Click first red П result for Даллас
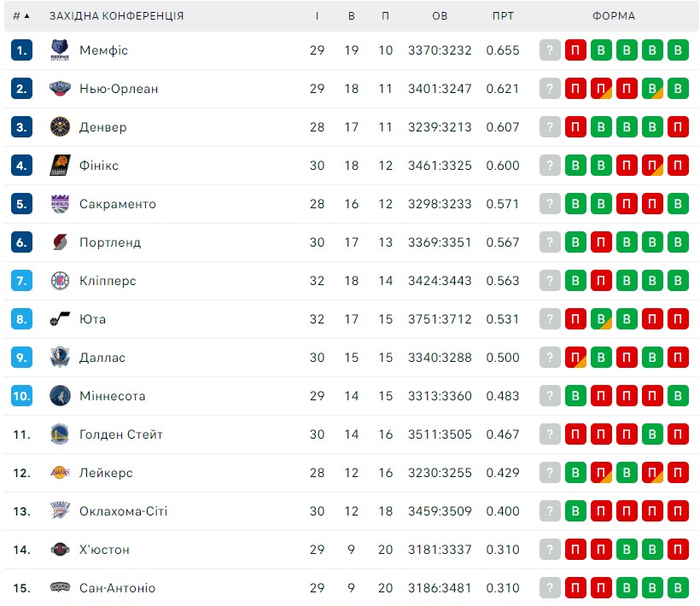The image size is (700, 606). (x=575, y=357)
